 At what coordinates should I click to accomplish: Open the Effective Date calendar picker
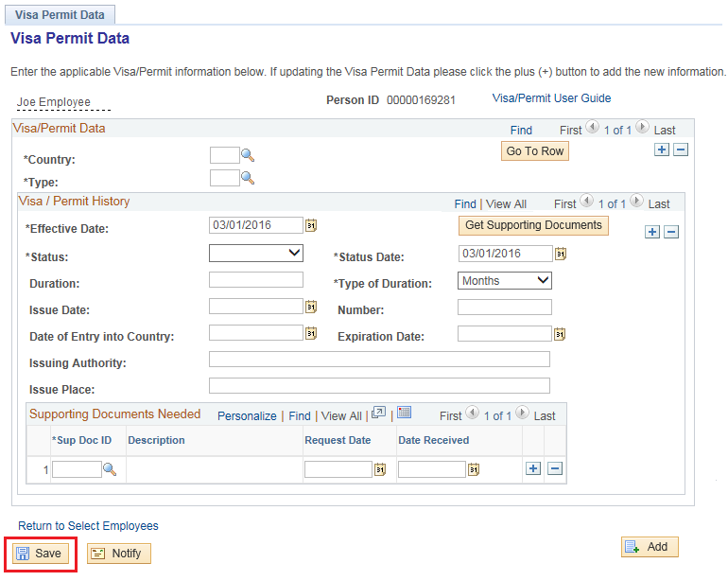point(310,225)
